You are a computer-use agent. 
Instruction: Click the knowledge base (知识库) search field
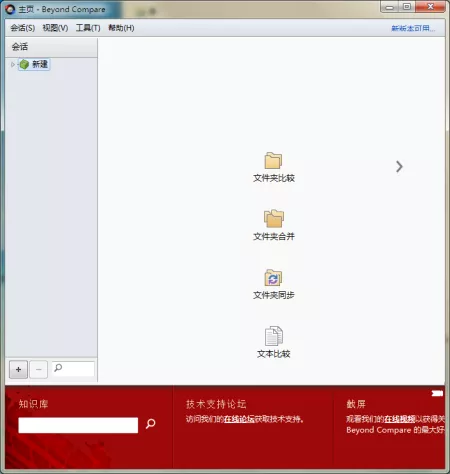point(78,425)
